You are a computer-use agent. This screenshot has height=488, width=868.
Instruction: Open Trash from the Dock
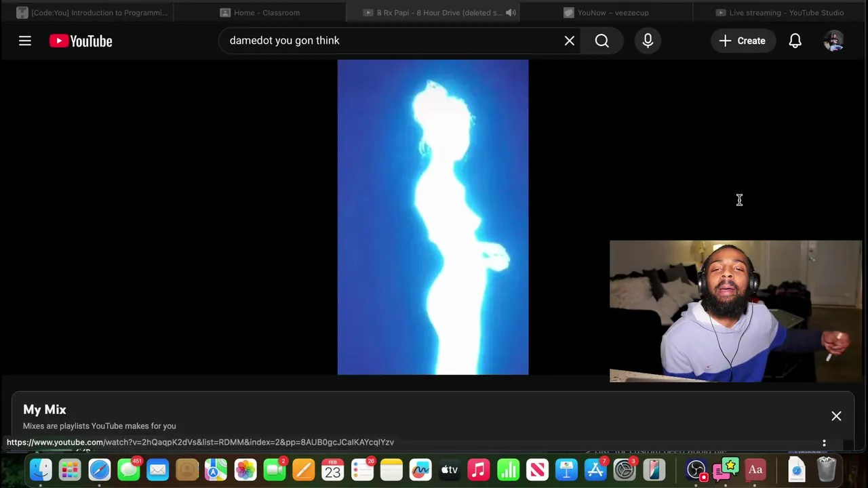coord(826,470)
